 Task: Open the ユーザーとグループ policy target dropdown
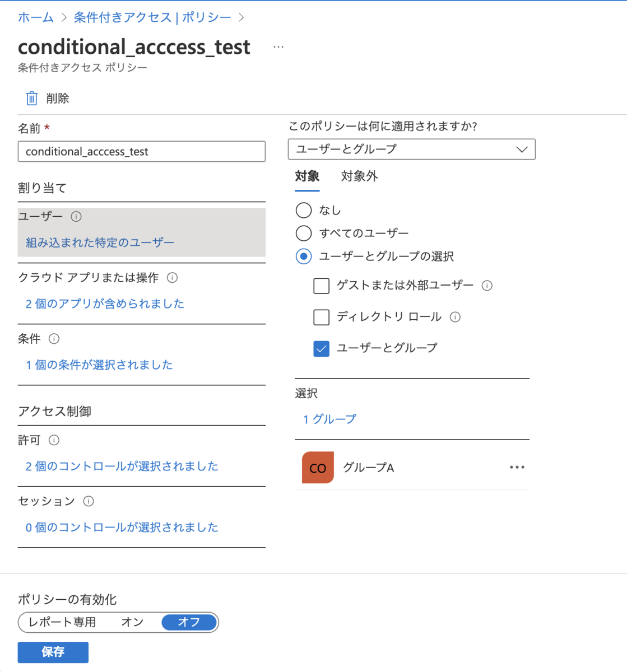pyautogui.click(x=412, y=149)
